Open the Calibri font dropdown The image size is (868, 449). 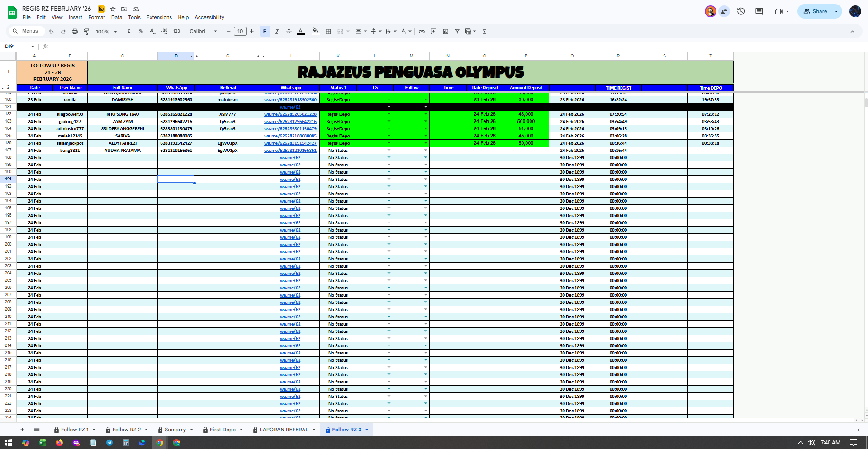click(203, 31)
